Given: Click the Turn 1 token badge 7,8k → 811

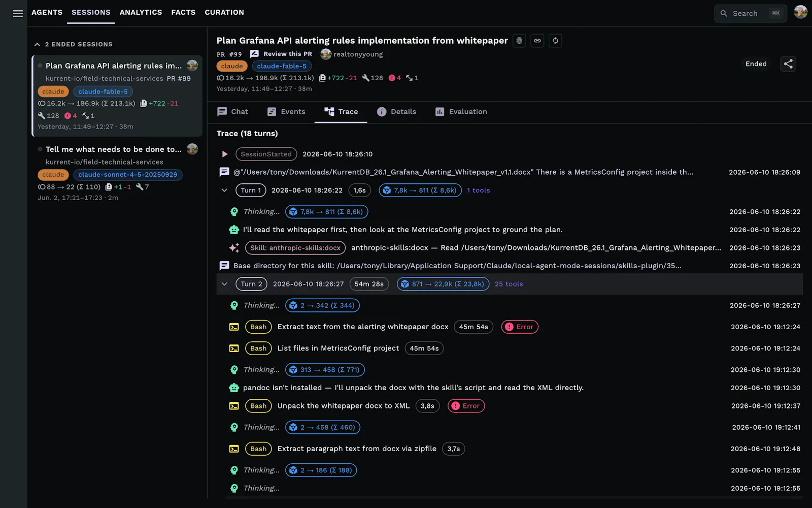Looking at the screenshot, I should (x=420, y=190).
